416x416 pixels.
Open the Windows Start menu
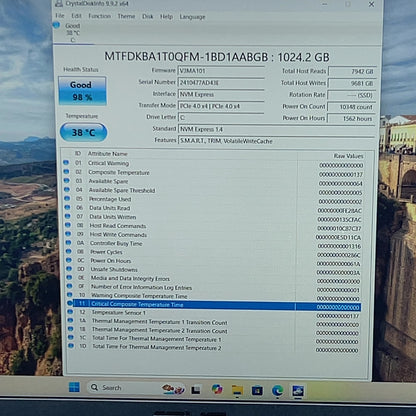tap(74, 387)
